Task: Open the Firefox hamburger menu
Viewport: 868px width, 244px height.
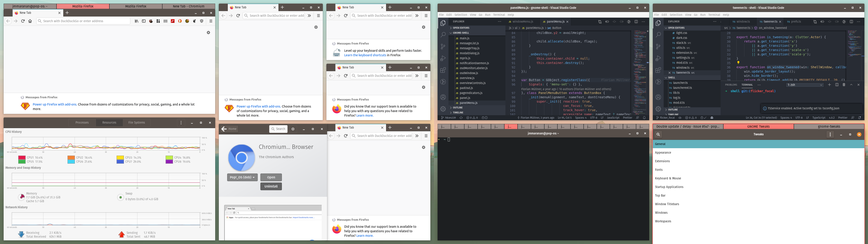Action: pos(211,21)
